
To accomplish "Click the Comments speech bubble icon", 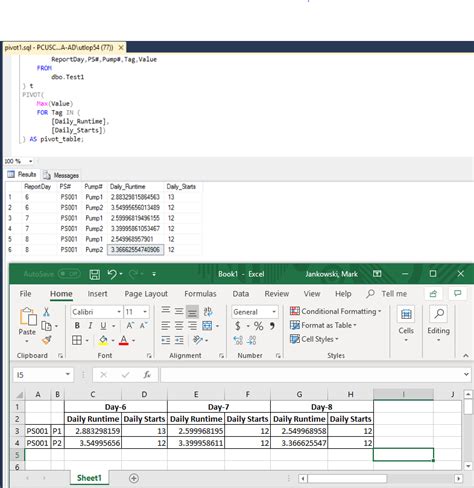I will coord(458,293).
